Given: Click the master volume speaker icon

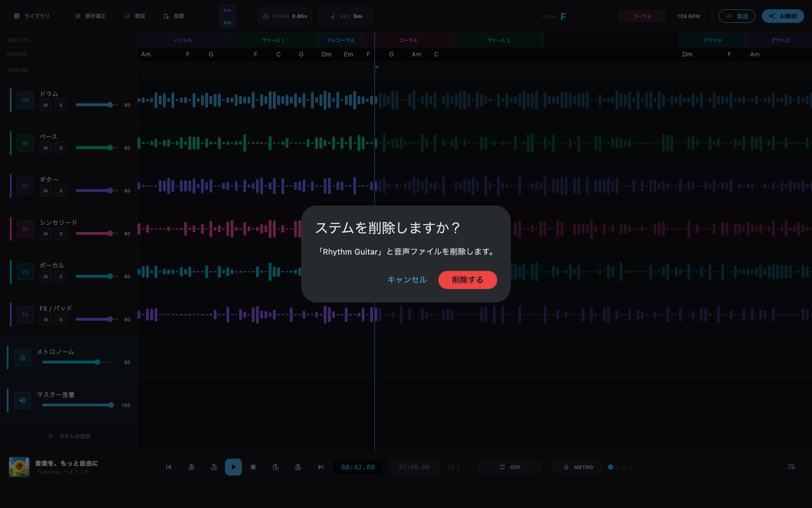Looking at the screenshot, I should [23, 400].
